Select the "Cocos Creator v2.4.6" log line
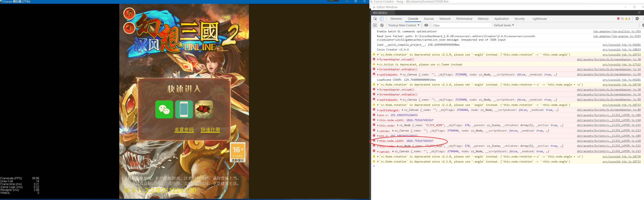The height and width of the screenshot is (200, 644). pos(393,50)
